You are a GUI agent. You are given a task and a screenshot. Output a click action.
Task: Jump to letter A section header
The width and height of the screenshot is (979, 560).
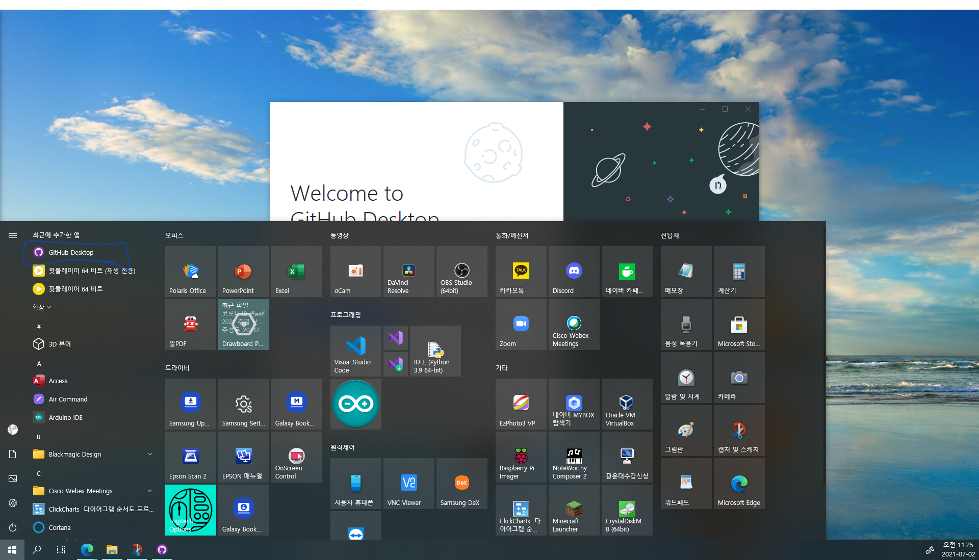[39, 363]
